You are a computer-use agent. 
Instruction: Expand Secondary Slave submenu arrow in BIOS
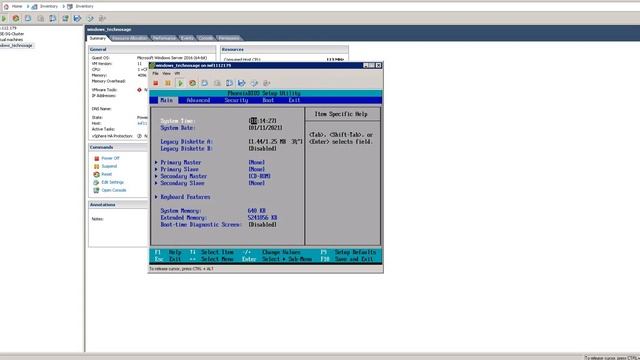[x=156, y=183]
